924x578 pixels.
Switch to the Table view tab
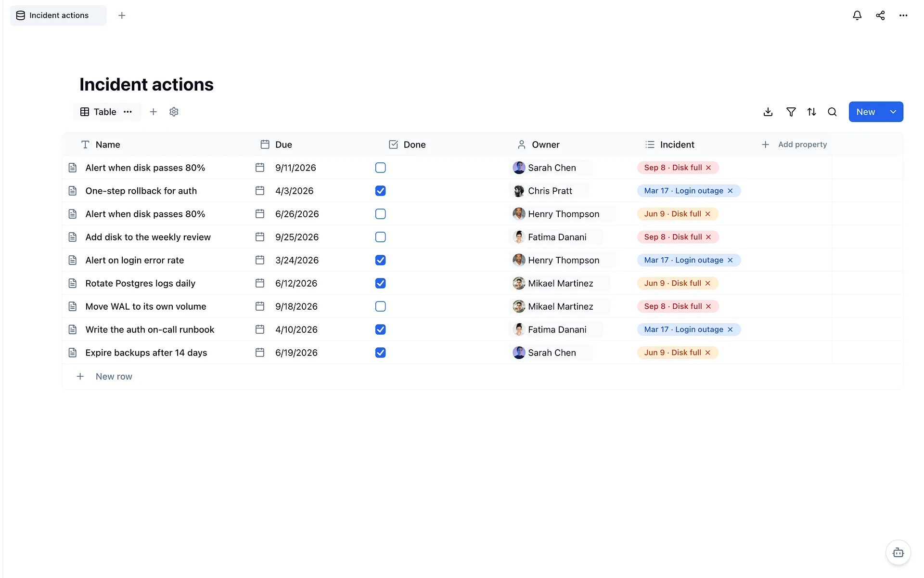pyautogui.click(x=99, y=112)
